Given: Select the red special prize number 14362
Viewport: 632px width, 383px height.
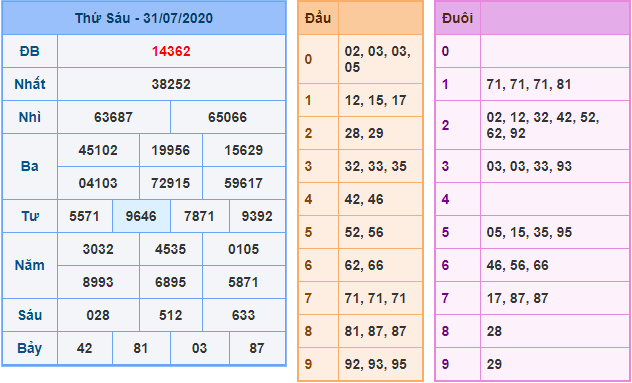Looking at the screenshot, I should coord(171,52).
